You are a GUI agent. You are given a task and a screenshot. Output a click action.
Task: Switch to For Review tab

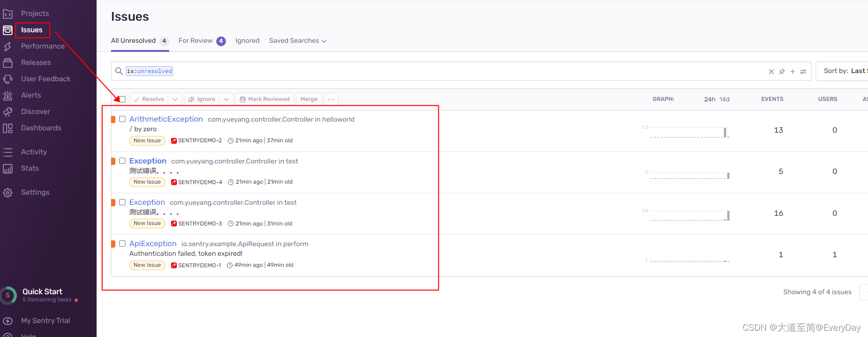point(202,41)
